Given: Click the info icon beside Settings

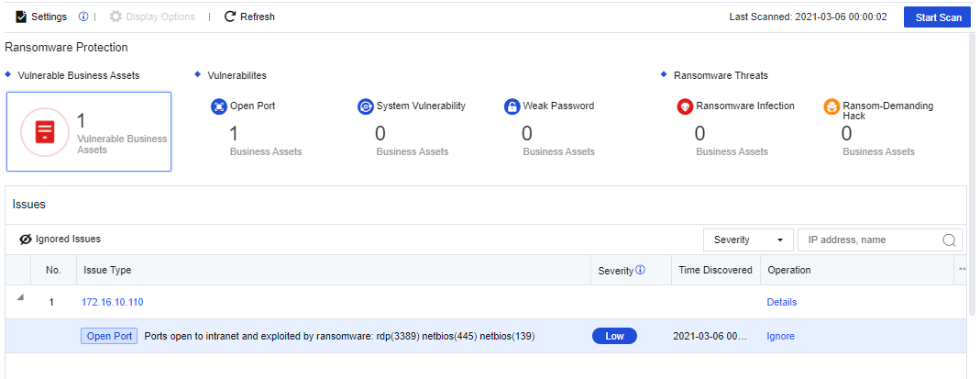Looking at the screenshot, I should click(83, 17).
